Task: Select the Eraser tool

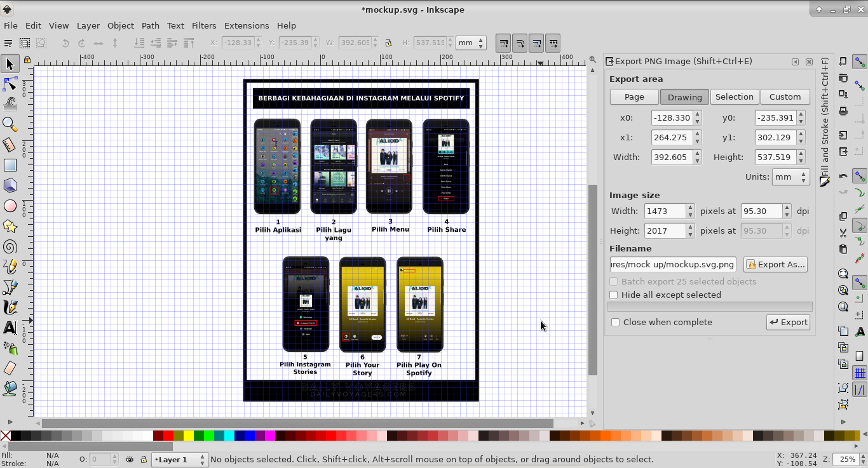Action: (10, 368)
